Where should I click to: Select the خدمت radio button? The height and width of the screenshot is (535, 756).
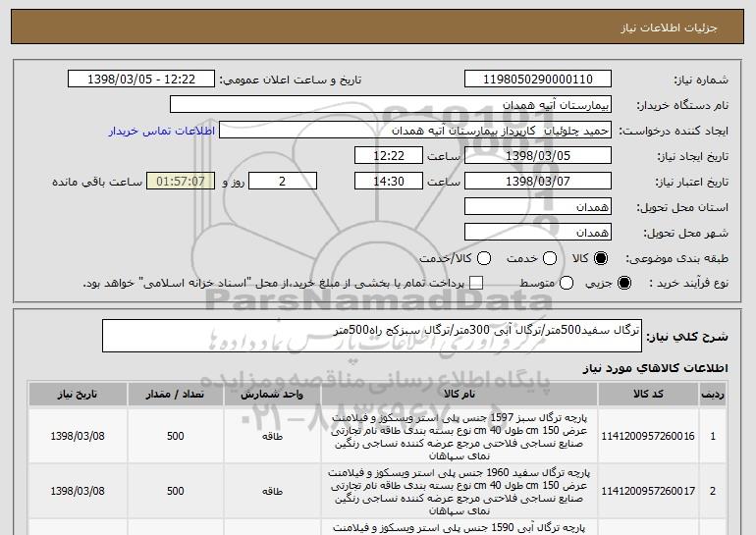coord(550,258)
